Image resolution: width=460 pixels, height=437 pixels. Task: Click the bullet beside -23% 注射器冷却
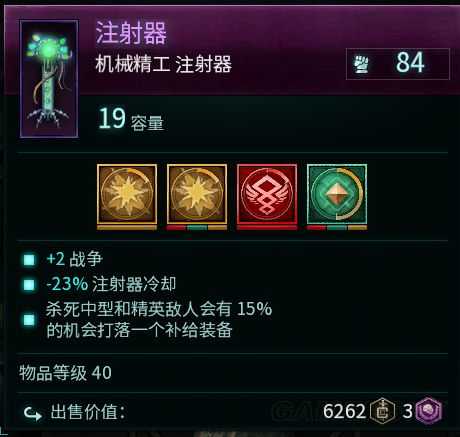pyautogui.click(x=29, y=285)
